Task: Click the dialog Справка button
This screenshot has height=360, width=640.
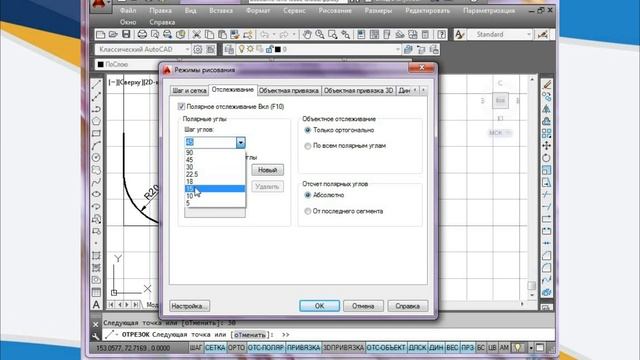Action: [x=407, y=306]
